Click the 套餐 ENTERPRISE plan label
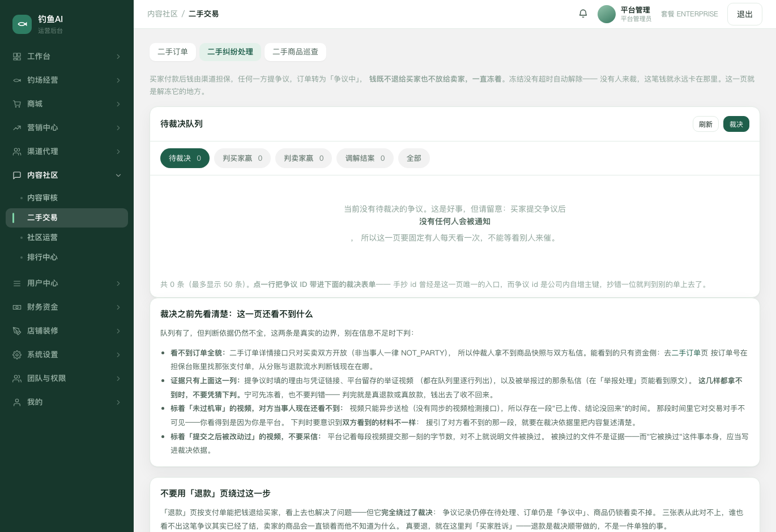This screenshot has height=532, width=776. coord(689,14)
